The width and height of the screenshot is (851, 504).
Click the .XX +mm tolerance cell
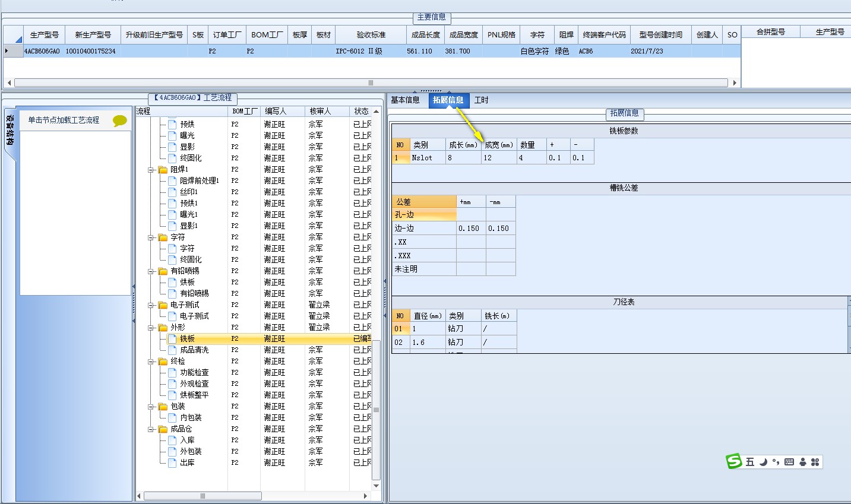[x=471, y=242]
